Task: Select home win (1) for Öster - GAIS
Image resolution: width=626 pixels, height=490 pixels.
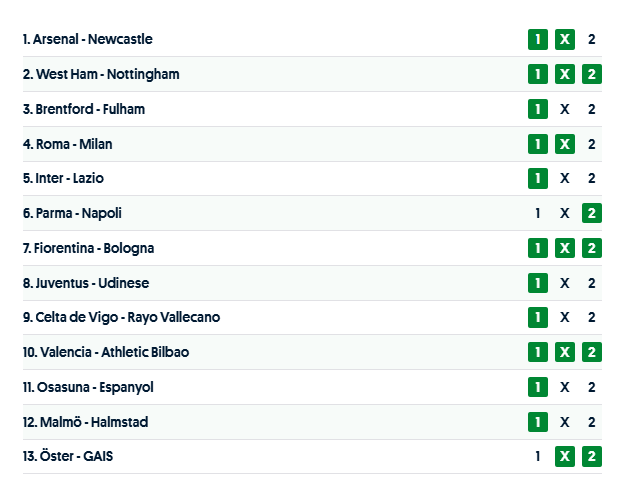Action: click(538, 456)
